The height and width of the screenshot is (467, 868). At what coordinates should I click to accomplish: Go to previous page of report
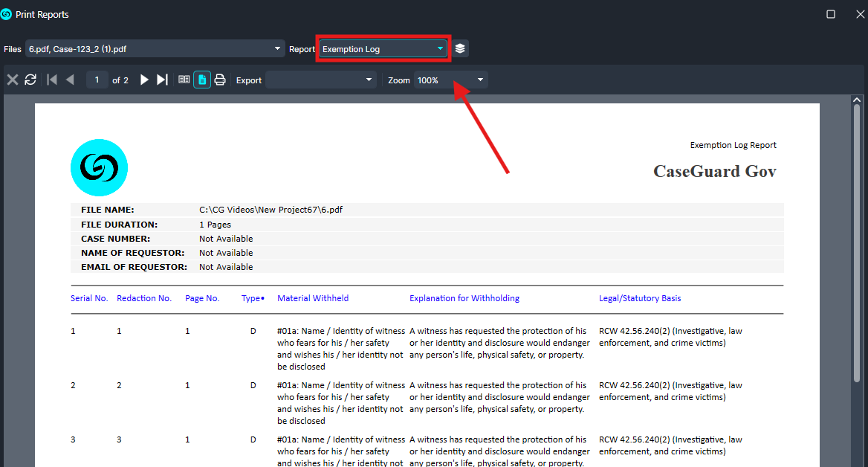70,80
